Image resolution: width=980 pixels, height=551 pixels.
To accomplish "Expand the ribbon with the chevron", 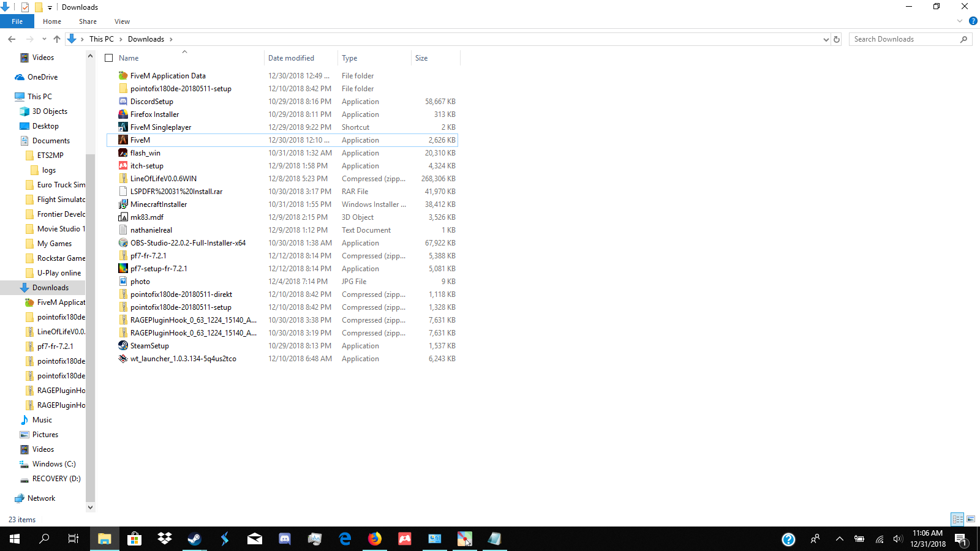I will [x=960, y=21].
